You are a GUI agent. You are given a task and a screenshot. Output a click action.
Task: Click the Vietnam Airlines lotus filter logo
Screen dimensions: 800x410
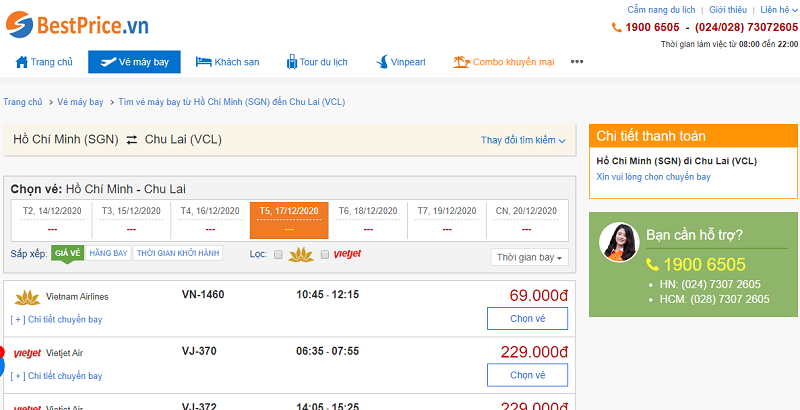(301, 254)
